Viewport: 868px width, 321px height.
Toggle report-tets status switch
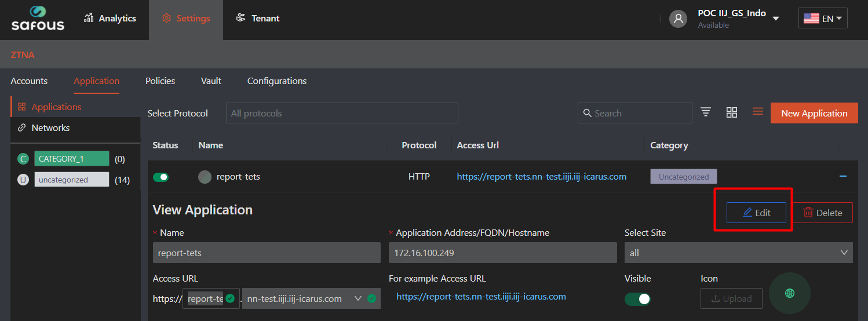click(x=161, y=177)
